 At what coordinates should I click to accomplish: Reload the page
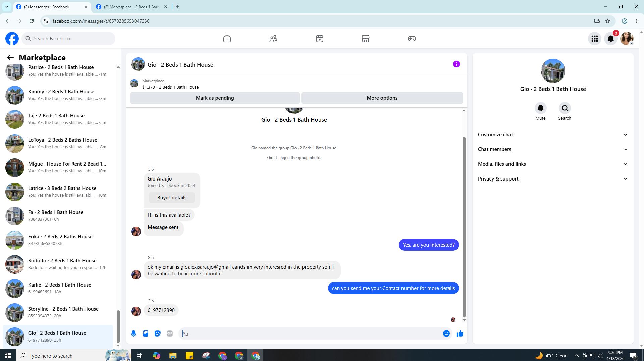32,21
